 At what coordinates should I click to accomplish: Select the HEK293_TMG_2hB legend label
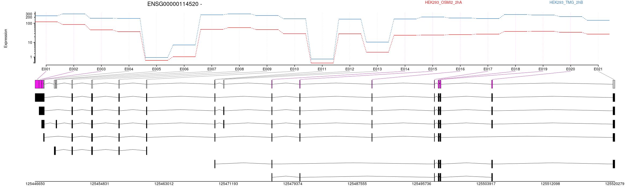[x=566, y=2]
